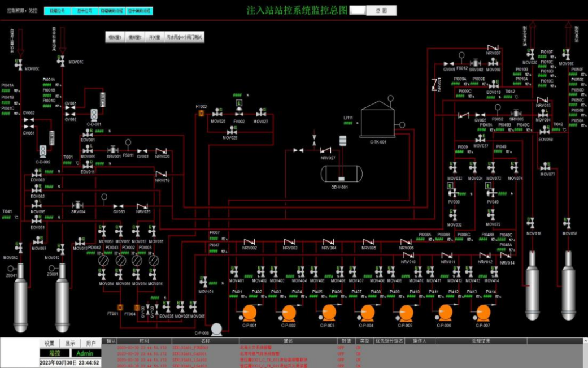Click the 污水两台 valve test button
588x368 pixels.
coord(184,37)
